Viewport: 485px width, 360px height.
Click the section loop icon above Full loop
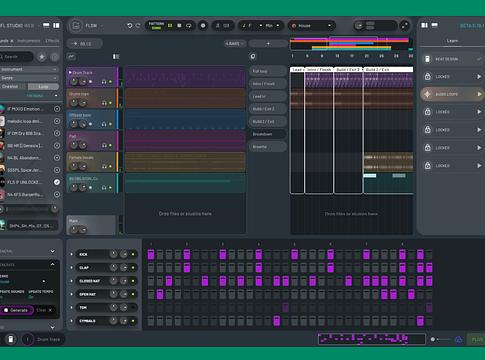click(253, 57)
